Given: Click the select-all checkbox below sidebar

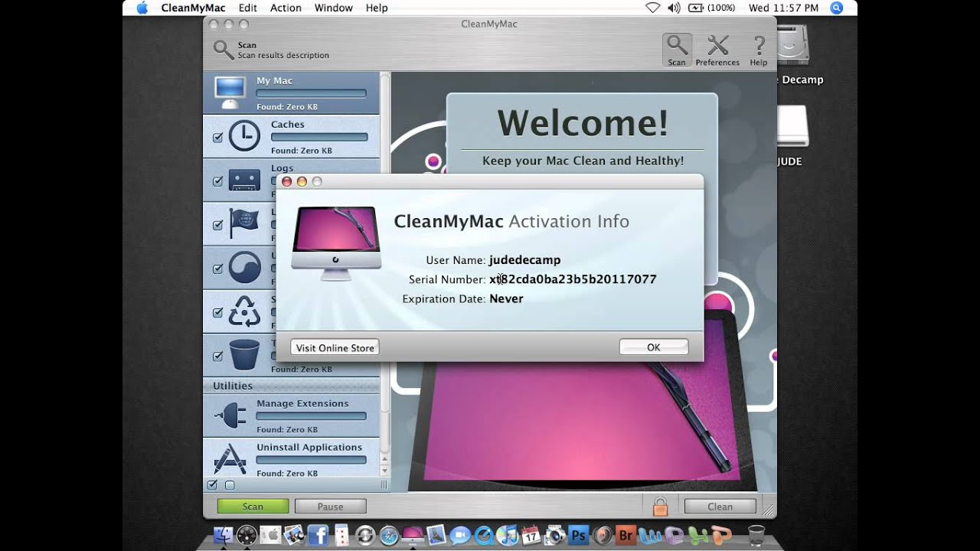Looking at the screenshot, I should point(212,485).
